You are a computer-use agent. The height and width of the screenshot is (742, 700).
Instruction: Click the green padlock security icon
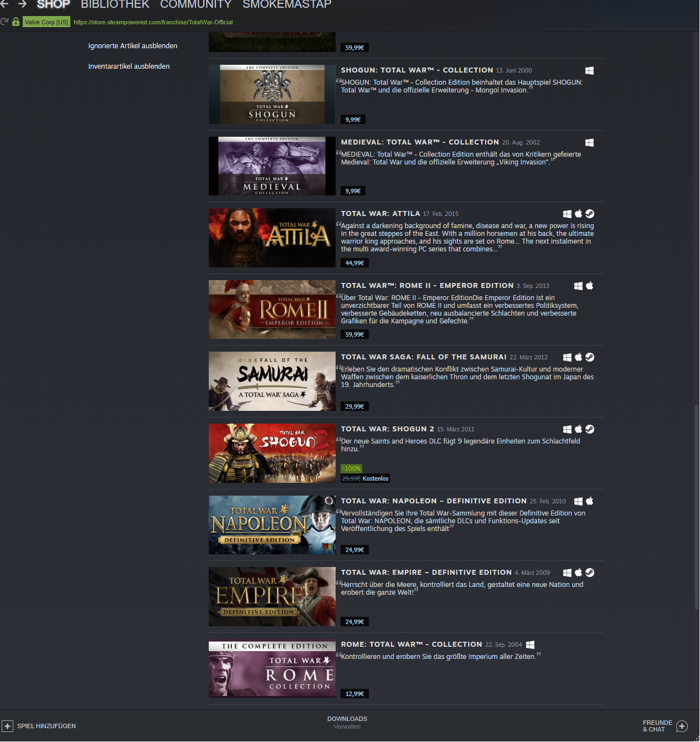click(x=16, y=22)
